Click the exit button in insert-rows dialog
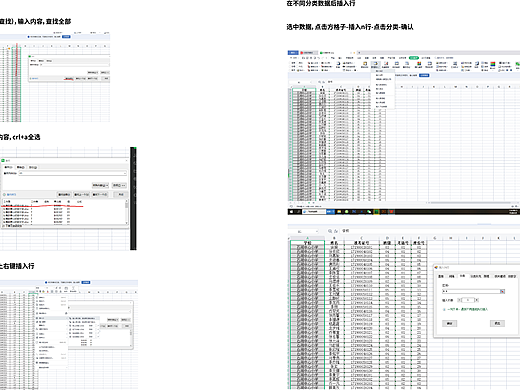The width and height of the screenshot is (520, 390). [497, 323]
